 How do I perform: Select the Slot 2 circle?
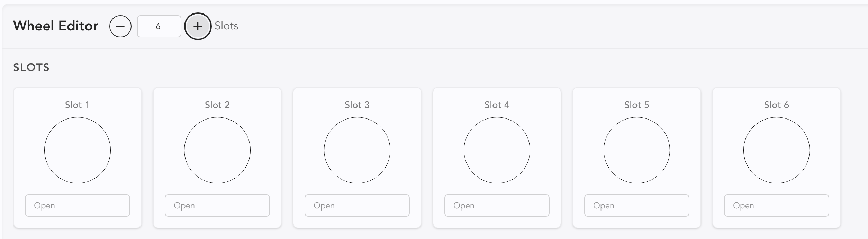217,150
